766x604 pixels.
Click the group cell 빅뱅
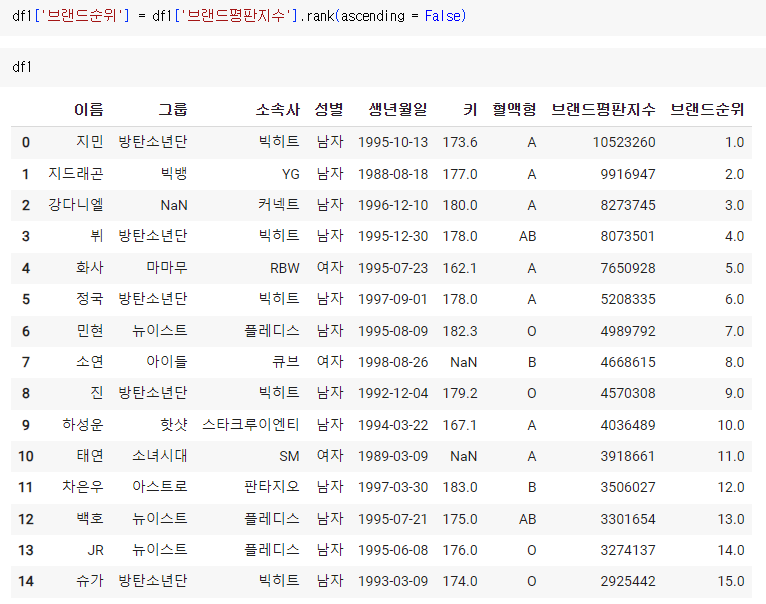[x=173, y=174]
